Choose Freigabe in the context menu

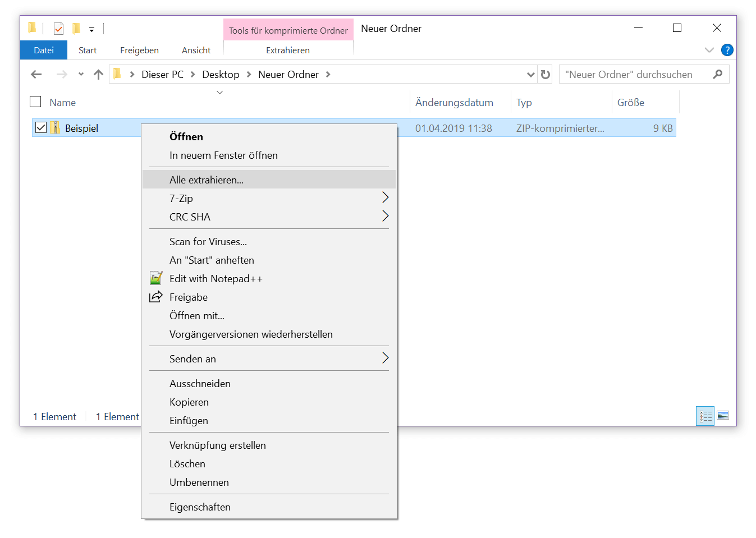coord(269,297)
